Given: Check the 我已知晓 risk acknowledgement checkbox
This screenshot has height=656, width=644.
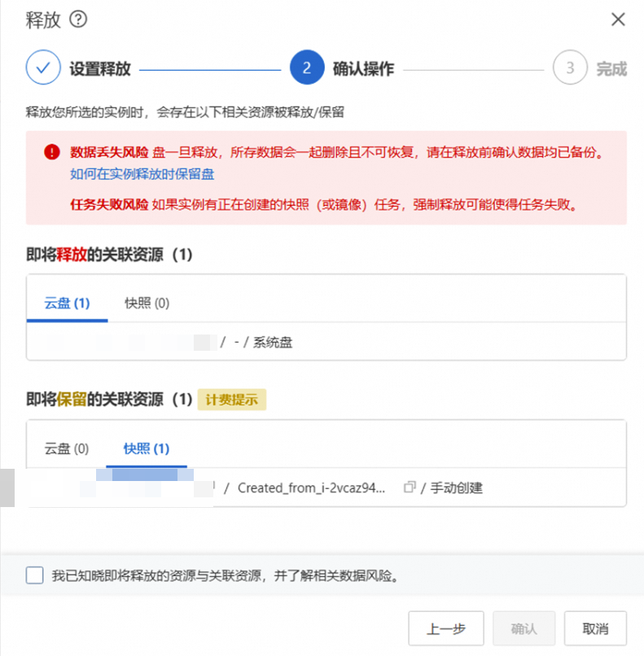Looking at the screenshot, I should [34, 575].
